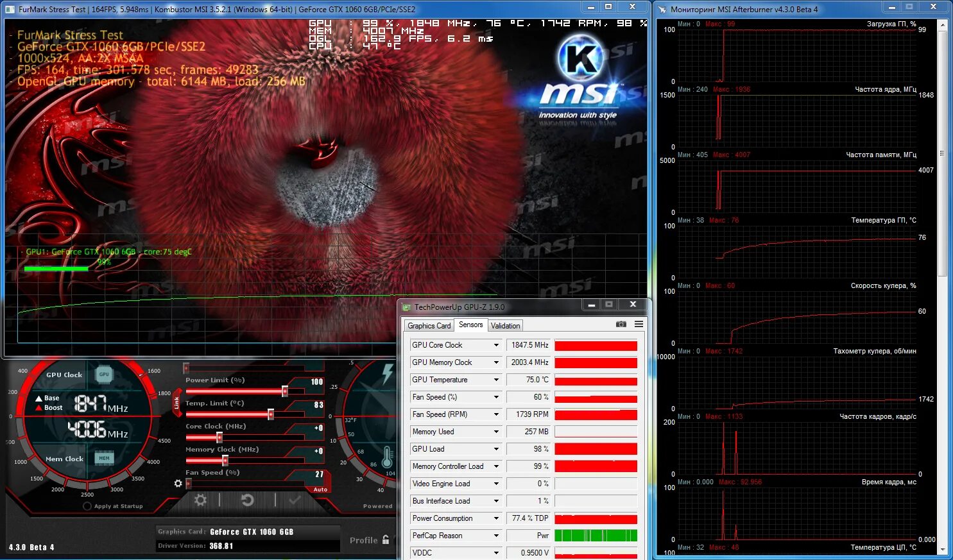Click the top voltage slider handle in Afterburner
Viewport: 953px width, 560px height.
coord(186,368)
